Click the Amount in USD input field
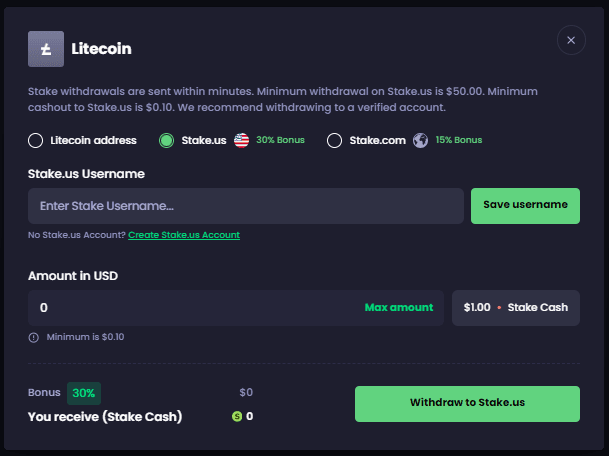Image resolution: width=609 pixels, height=456 pixels. pos(190,308)
